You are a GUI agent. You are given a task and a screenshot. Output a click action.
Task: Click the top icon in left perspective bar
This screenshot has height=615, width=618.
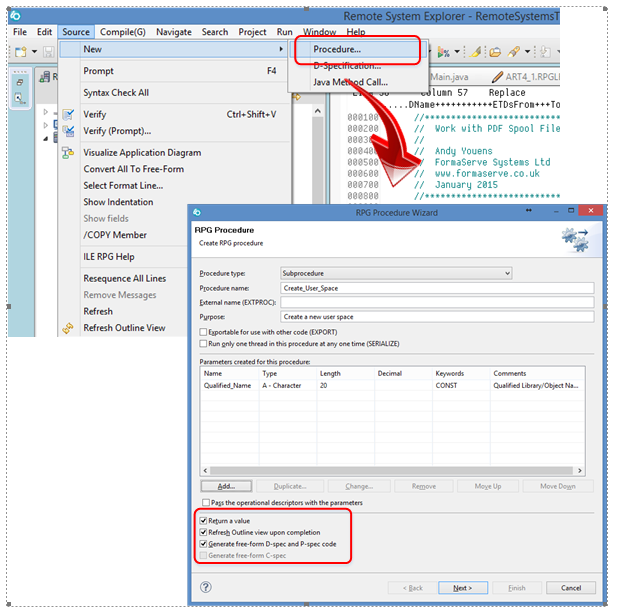[21, 80]
